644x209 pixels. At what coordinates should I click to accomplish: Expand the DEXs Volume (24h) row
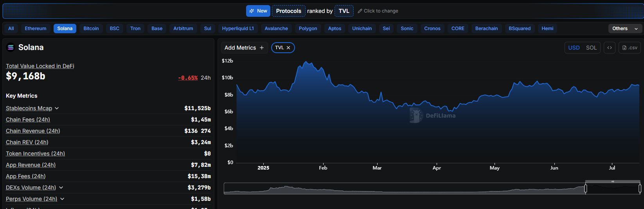[61, 188]
